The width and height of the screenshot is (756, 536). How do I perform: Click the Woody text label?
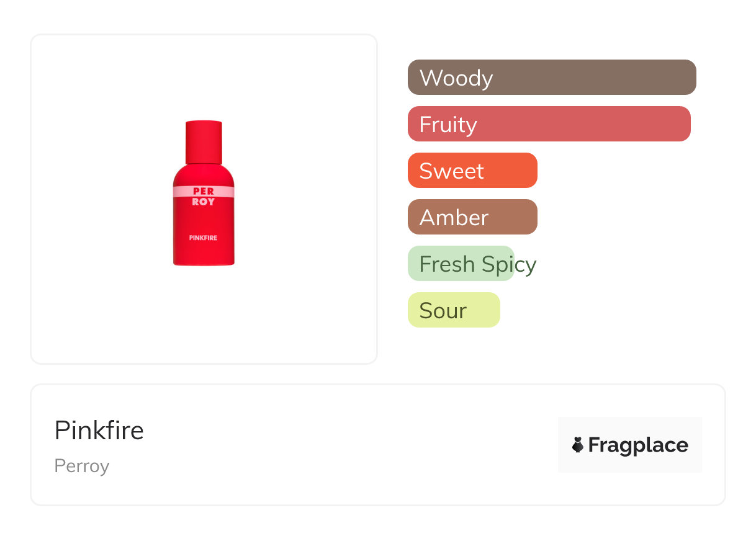coord(456,78)
